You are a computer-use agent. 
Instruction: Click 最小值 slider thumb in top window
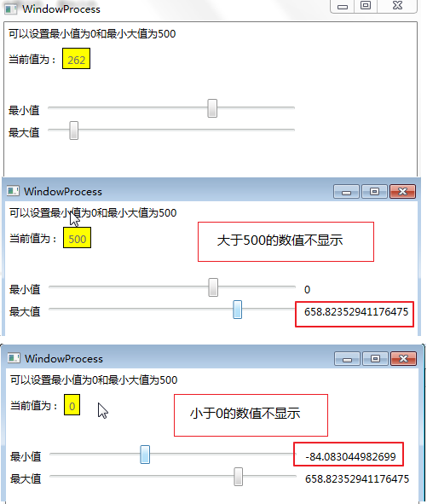212,108
